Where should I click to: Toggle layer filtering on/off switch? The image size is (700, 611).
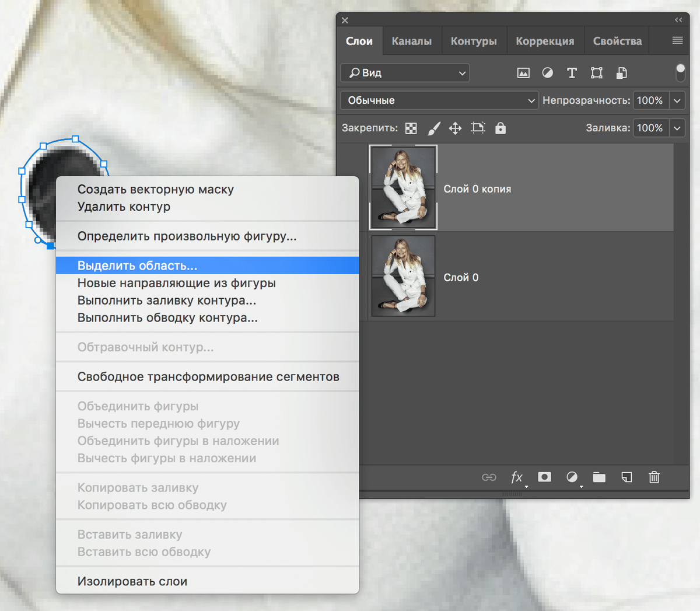[680, 72]
